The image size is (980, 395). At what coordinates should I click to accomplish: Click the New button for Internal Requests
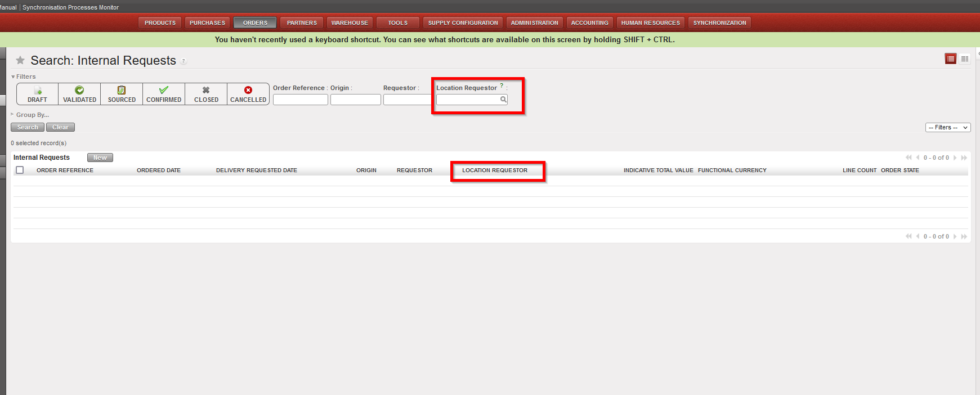(x=100, y=158)
